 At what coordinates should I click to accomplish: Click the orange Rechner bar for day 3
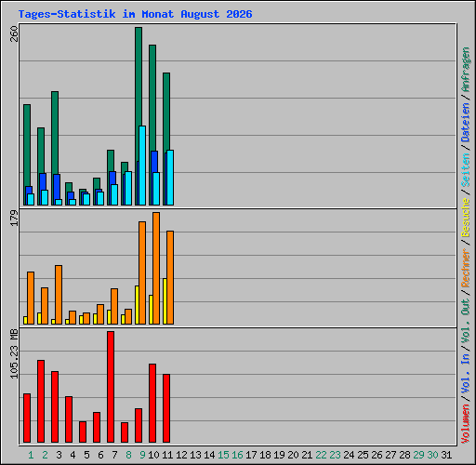[x=59, y=295]
